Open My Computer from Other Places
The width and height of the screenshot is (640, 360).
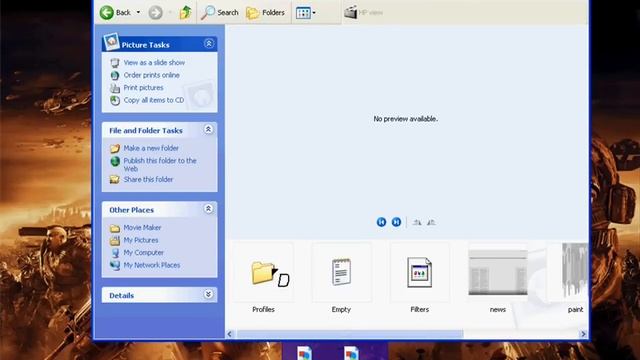[143, 253]
